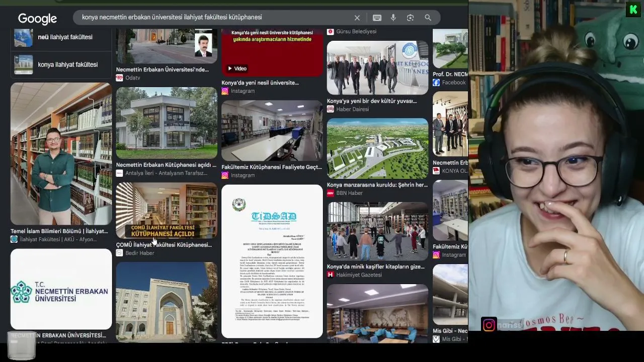Click the "Bedir Haber" source name
Viewport: 644px width, 362px height.
pyautogui.click(x=140, y=253)
